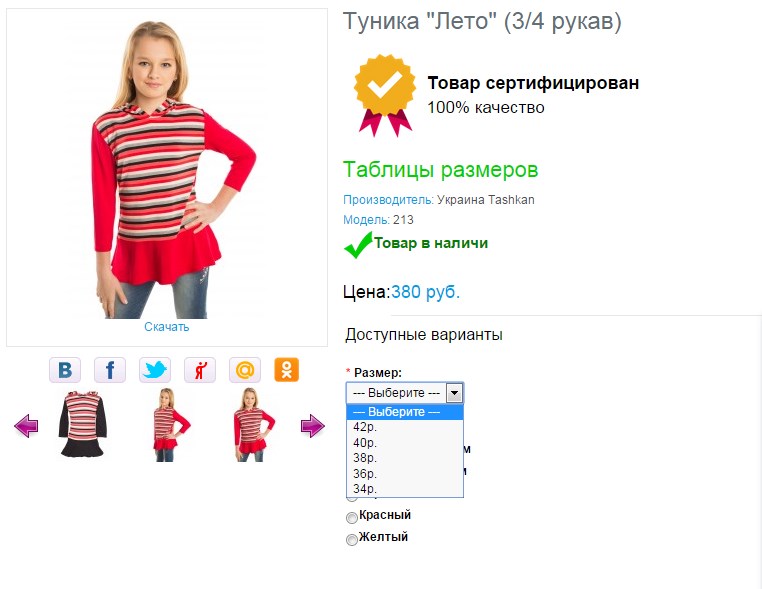Share on Odnoklassniki orange icon
Image resolution: width=762 pixels, height=589 pixels.
pos(287,370)
